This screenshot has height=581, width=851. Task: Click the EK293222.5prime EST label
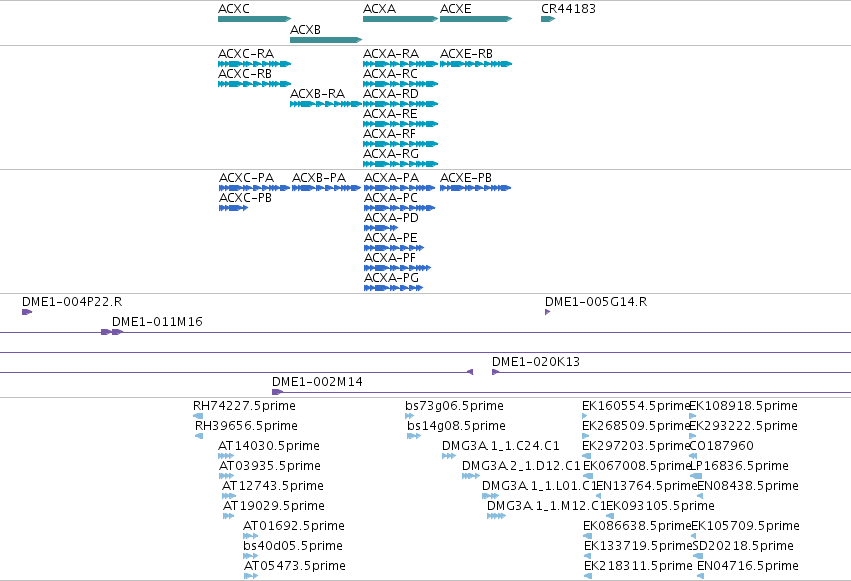(744, 426)
